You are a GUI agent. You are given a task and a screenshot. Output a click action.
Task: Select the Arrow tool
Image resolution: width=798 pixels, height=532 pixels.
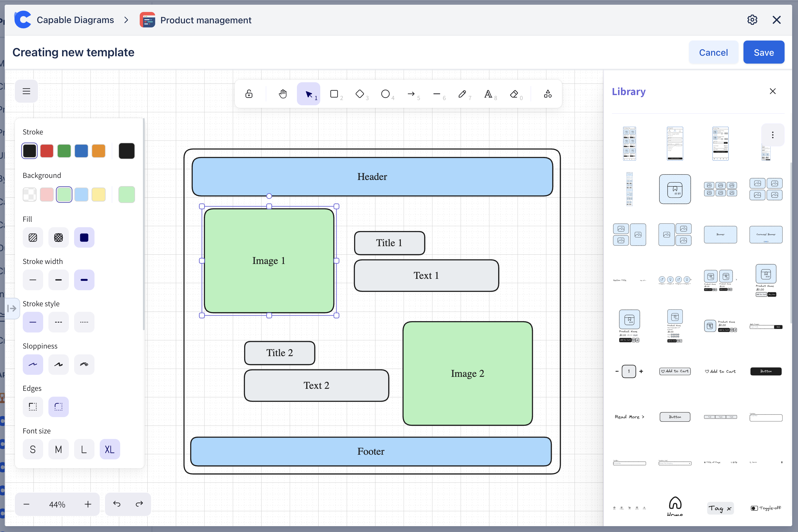tap(411, 94)
